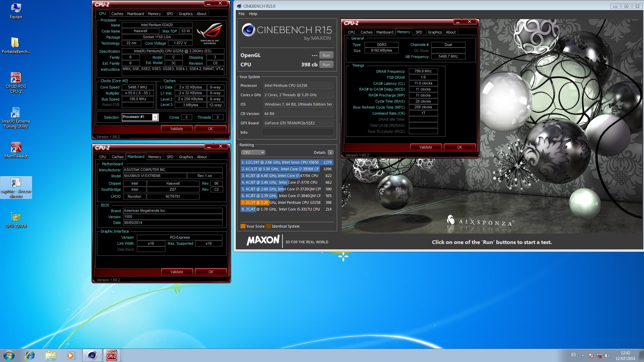Click OK in the Mainboard CPU-Z window
644x362 pixels.
(x=211, y=272)
